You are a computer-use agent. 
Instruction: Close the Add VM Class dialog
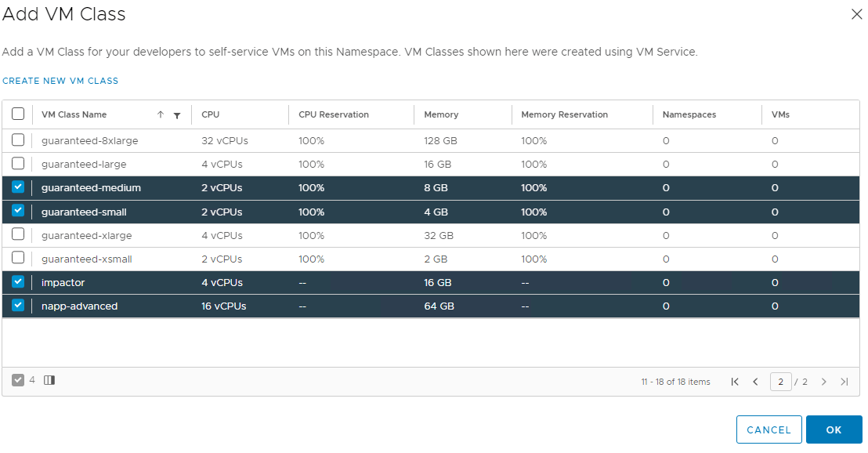coord(856,14)
